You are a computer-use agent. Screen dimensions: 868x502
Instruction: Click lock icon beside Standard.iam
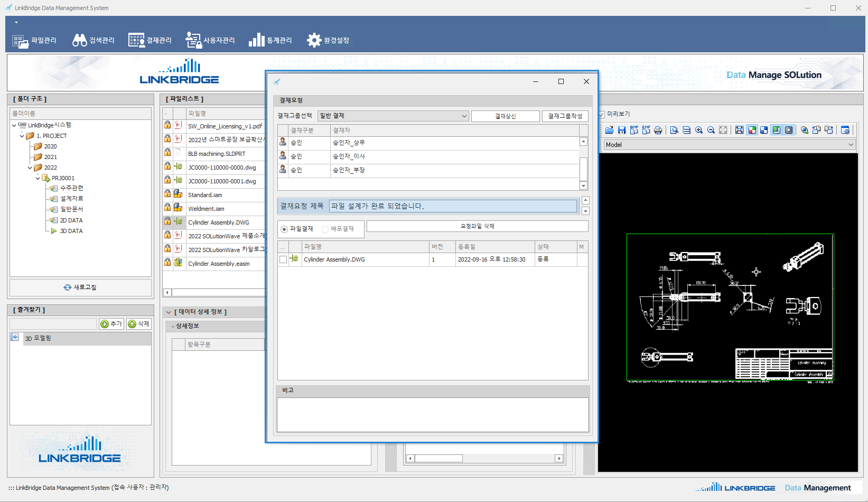coord(167,194)
